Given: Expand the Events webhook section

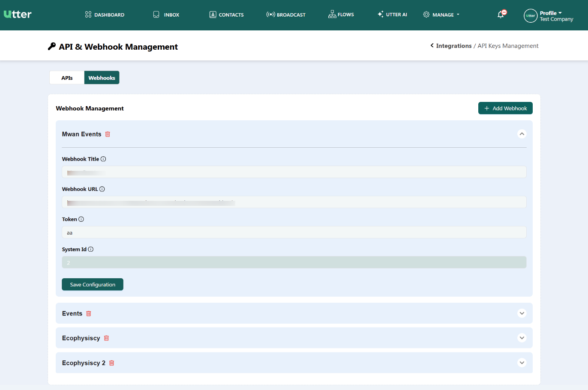Looking at the screenshot, I should pyautogui.click(x=522, y=313).
